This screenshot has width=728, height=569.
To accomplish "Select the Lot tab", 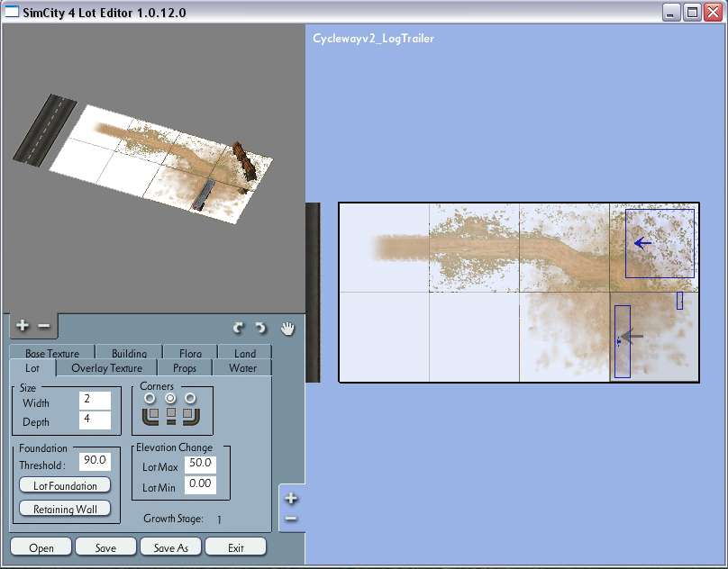I will pyautogui.click(x=32, y=368).
